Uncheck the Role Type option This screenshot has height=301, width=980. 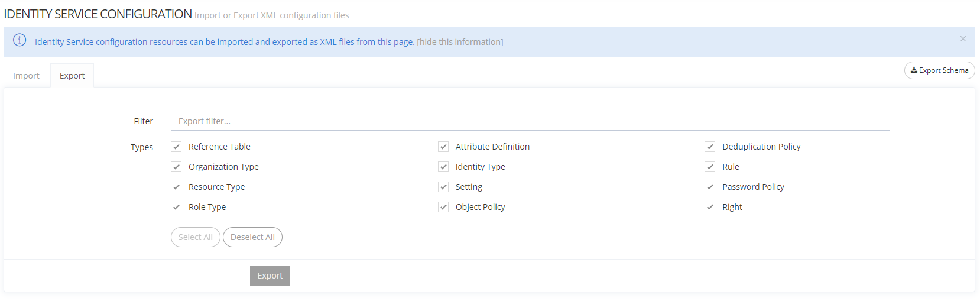176,207
